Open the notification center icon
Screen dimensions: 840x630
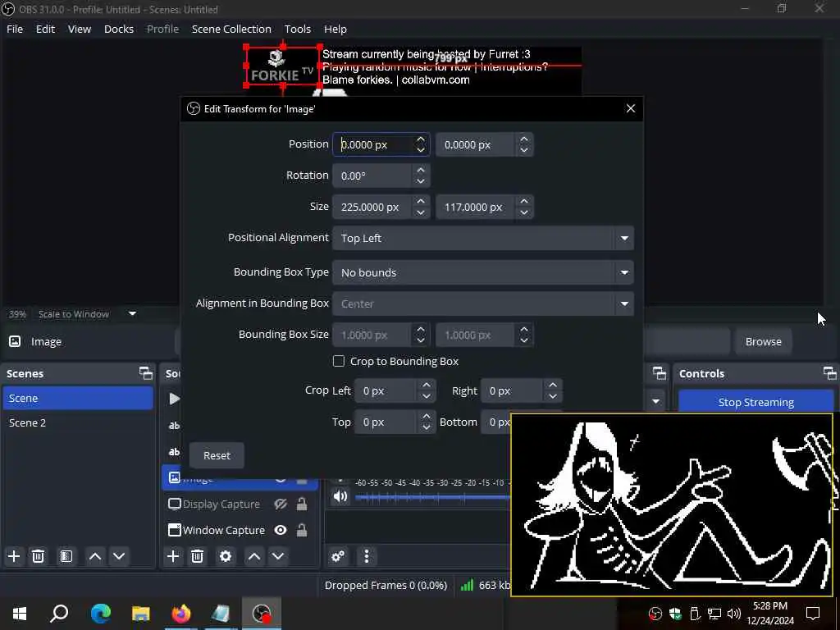[x=813, y=613]
